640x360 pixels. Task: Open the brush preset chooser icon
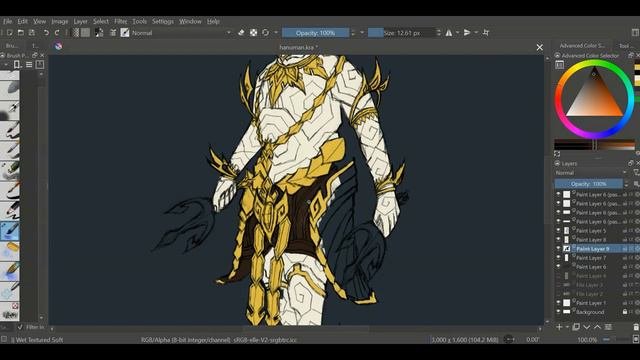pyautogui.click(x=125, y=33)
